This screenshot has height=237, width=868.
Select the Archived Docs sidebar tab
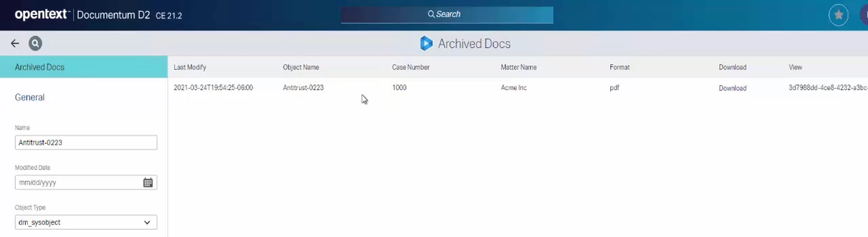pos(84,67)
